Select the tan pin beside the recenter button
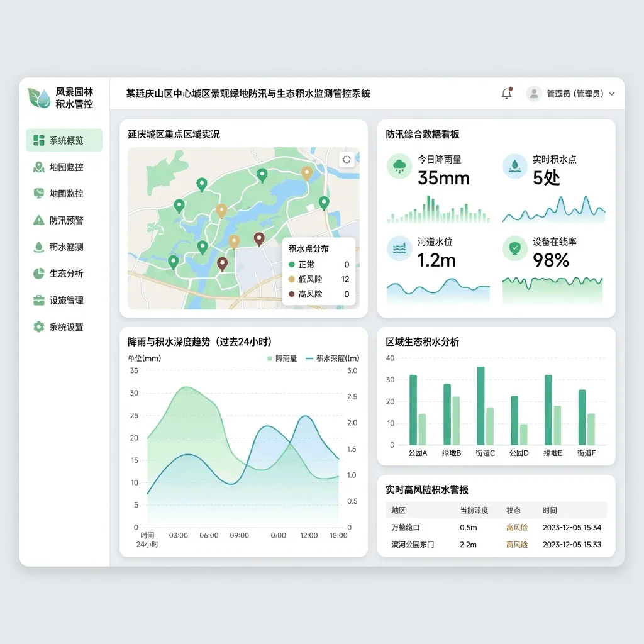Image resolution: width=644 pixels, height=644 pixels. [x=307, y=174]
